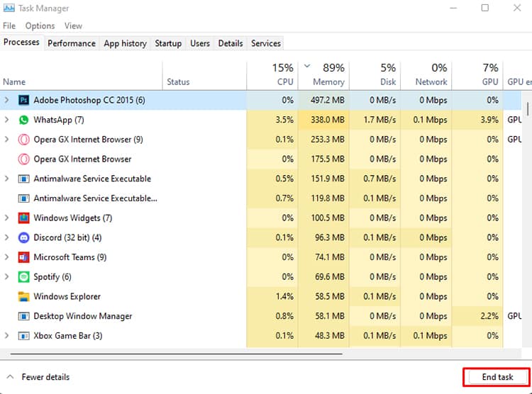Select the Windows Explorer process row
532x394 pixels.
click(x=260, y=296)
